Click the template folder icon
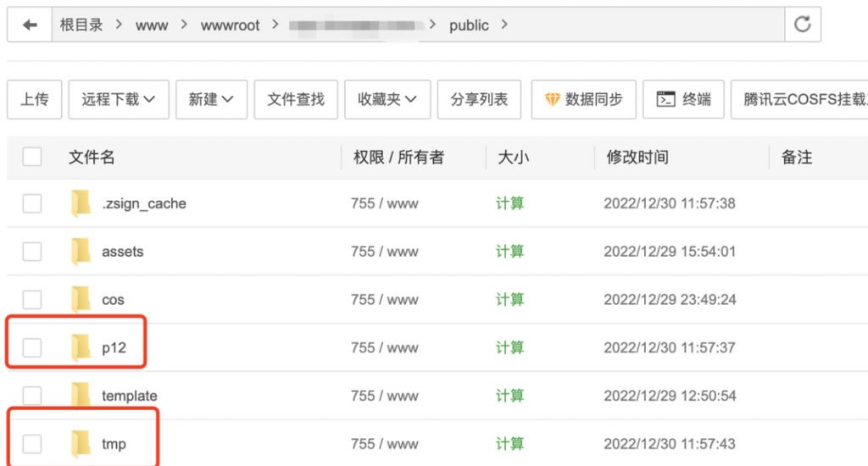The height and width of the screenshot is (466, 868). [x=81, y=396]
